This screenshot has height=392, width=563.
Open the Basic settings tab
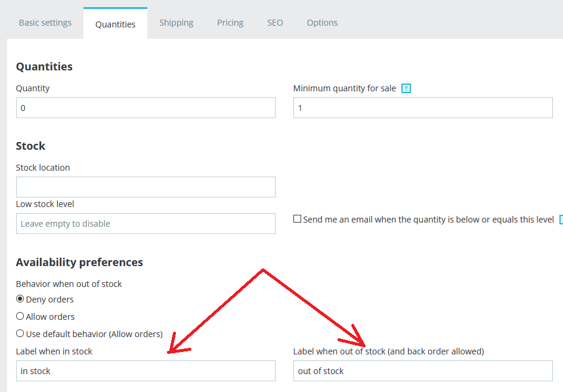(45, 23)
